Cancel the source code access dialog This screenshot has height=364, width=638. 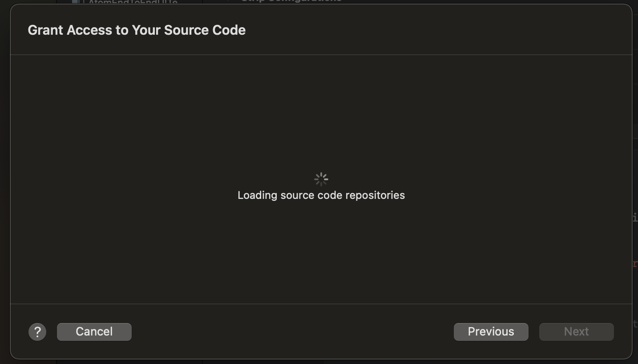(x=94, y=332)
